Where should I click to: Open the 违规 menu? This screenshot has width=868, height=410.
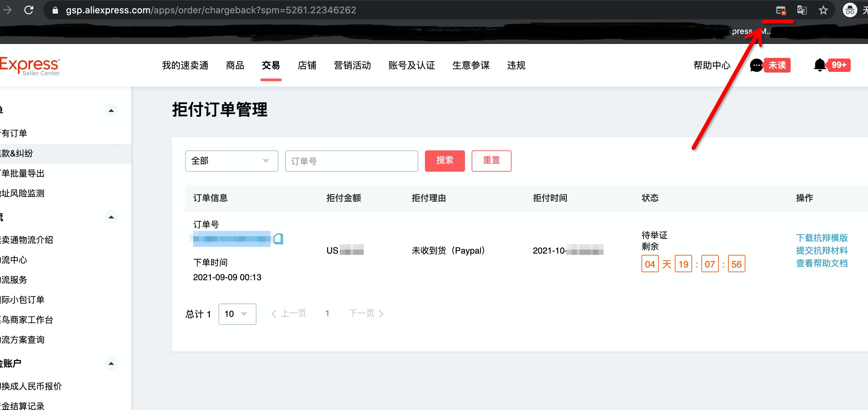click(516, 65)
